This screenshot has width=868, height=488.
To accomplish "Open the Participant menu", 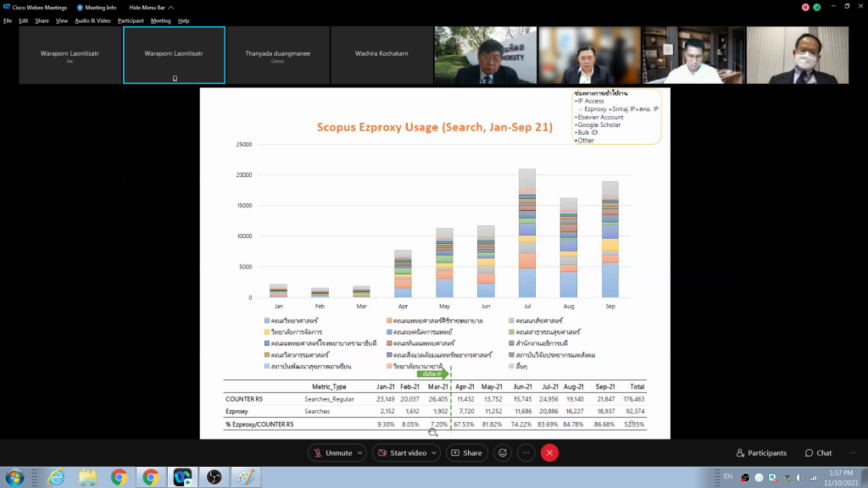I will coord(131,20).
